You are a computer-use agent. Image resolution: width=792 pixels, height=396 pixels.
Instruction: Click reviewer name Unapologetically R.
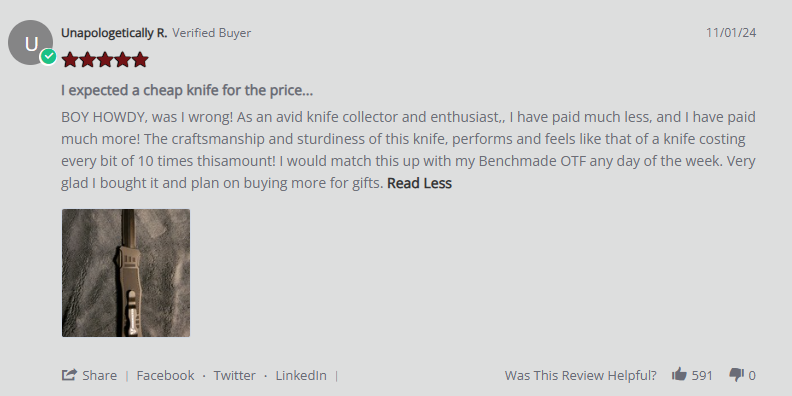[114, 33]
